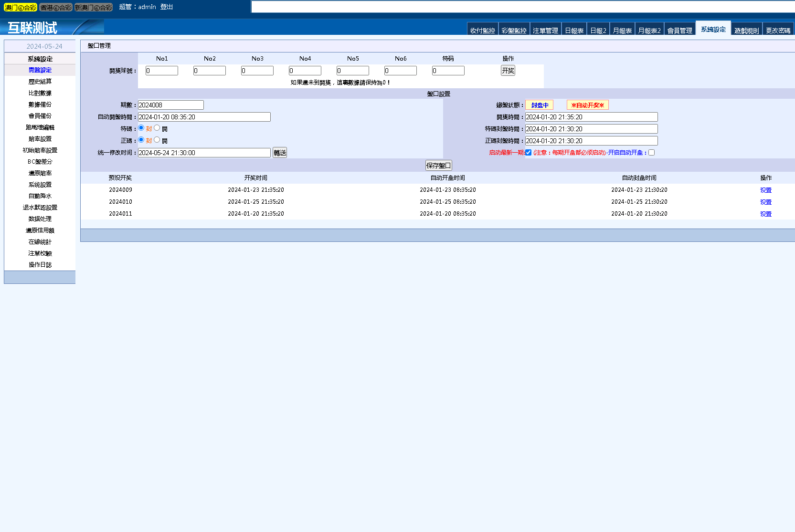Focus the No2 draw number field
This screenshot has width=795, height=532.
(x=210, y=71)
